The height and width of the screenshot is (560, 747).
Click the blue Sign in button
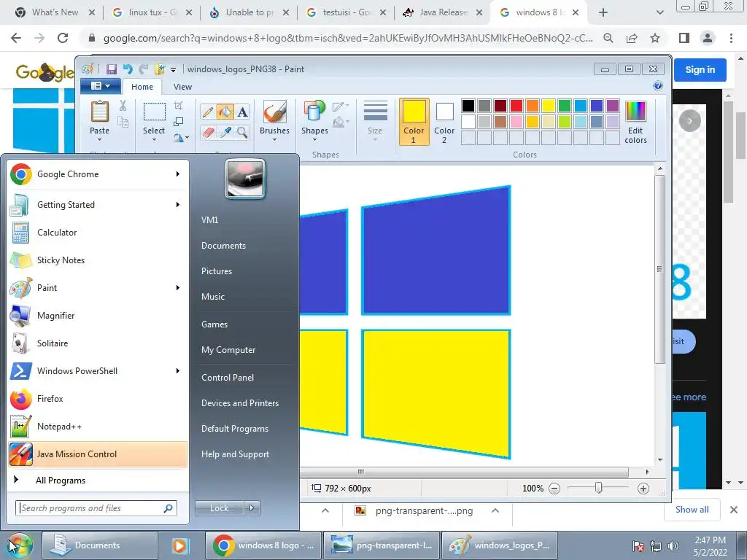click(x=700, y=69)
